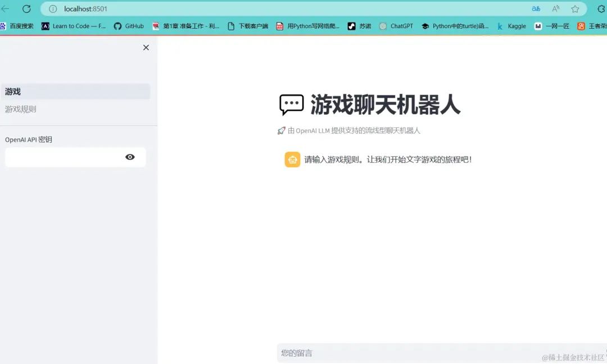The image size is (607, 364).
Task: Open the Kaggle bookmark
Action: [511, 26]
